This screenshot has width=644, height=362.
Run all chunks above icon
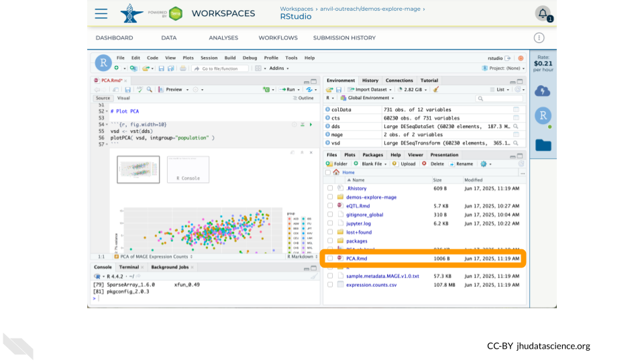tap(303, 125)
